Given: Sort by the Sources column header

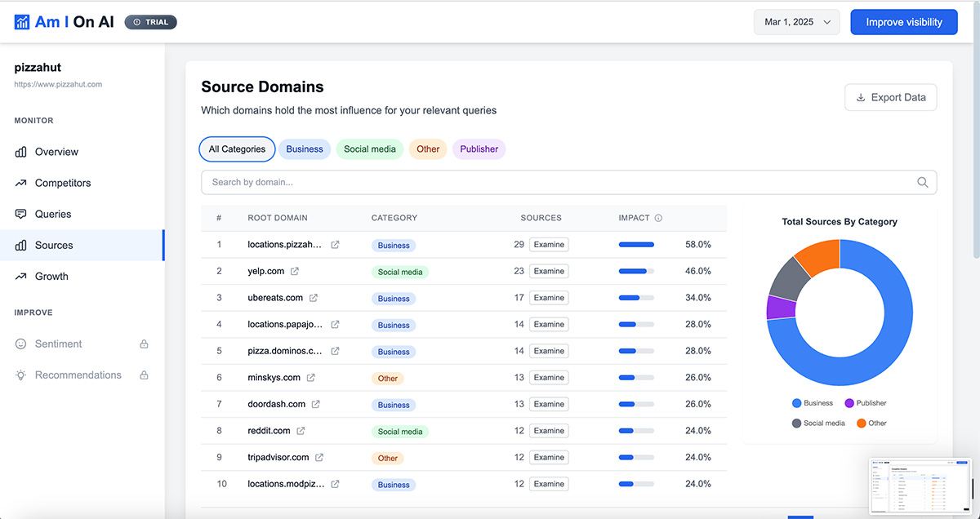Looking at the screenshot, I should [541, 218].
